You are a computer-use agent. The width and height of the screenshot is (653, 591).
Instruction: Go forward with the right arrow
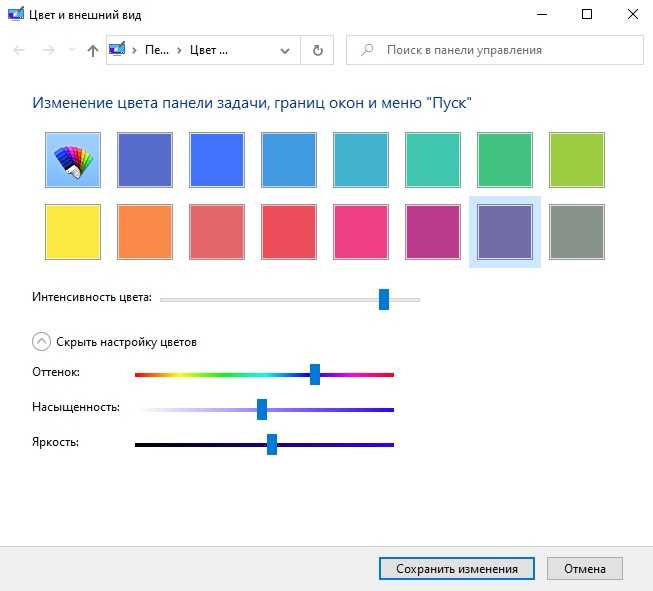pos(48,50)
